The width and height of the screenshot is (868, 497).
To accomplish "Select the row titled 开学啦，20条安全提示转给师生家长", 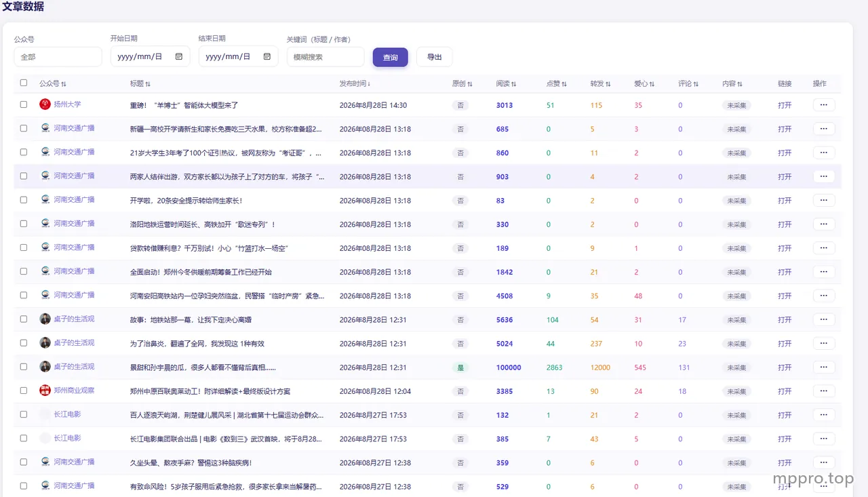I will [x=24, y=199].
